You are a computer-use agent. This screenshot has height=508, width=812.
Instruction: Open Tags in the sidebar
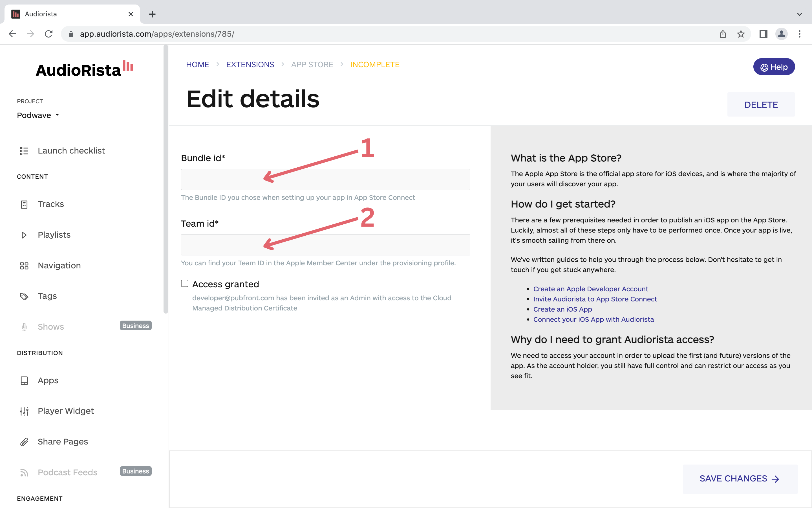coord(47,296)
